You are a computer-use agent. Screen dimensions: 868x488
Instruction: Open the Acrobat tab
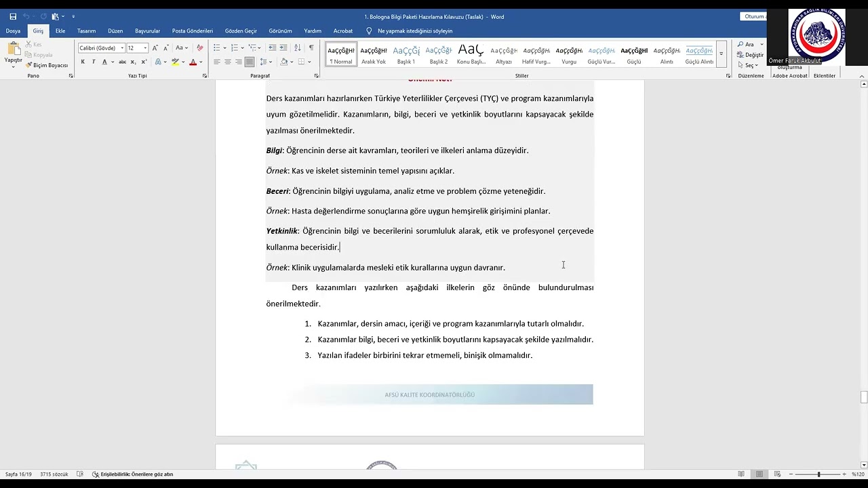[x=342, y=30]
